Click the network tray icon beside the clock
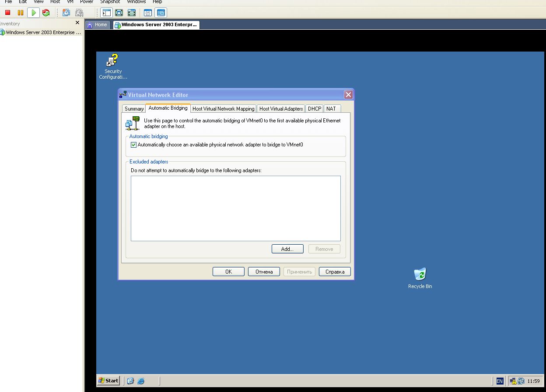The width and height of the screenshot is (546, 392). click(521, 381)
